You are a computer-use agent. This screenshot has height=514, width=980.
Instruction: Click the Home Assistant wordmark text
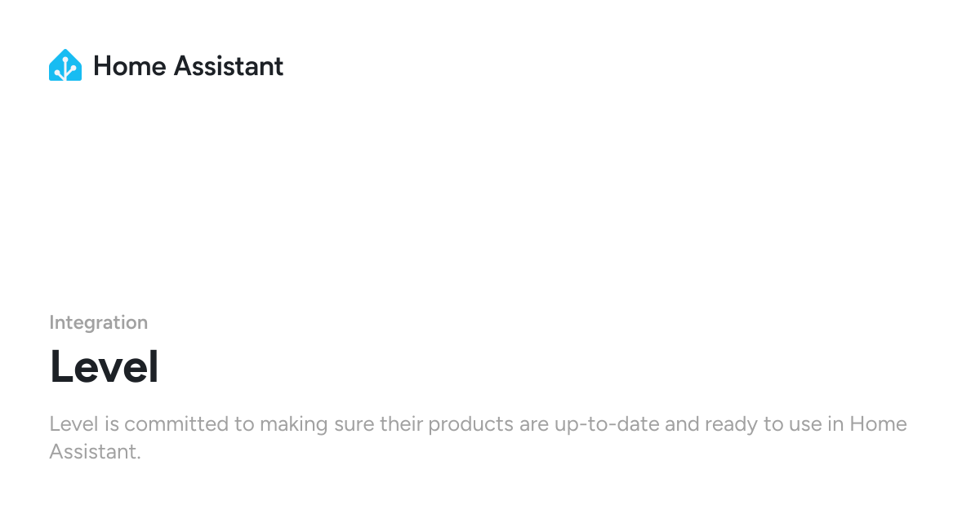click(189, 65)
